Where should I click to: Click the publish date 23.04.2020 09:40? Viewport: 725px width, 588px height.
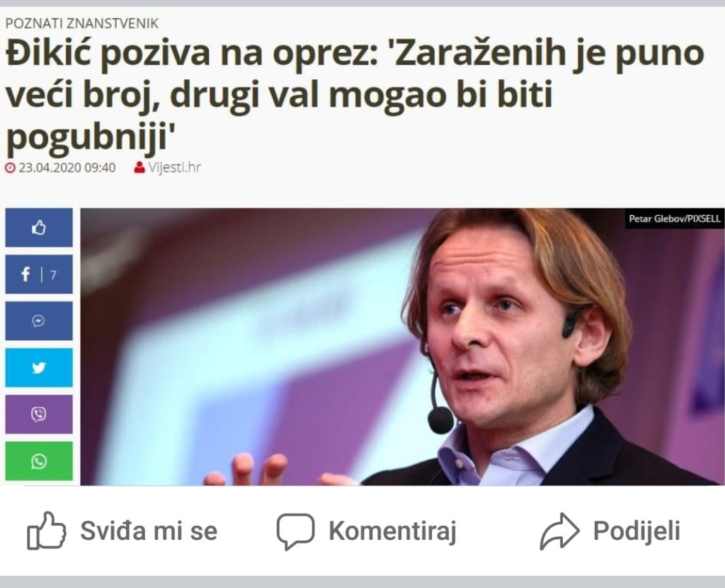click(67, 167)
